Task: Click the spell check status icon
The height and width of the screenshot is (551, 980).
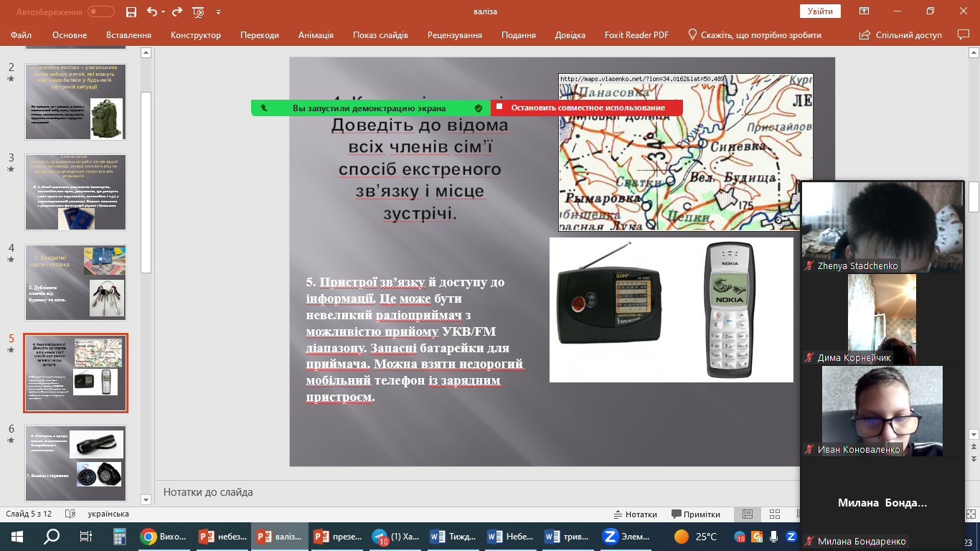Action: click(x=70, y=514)
